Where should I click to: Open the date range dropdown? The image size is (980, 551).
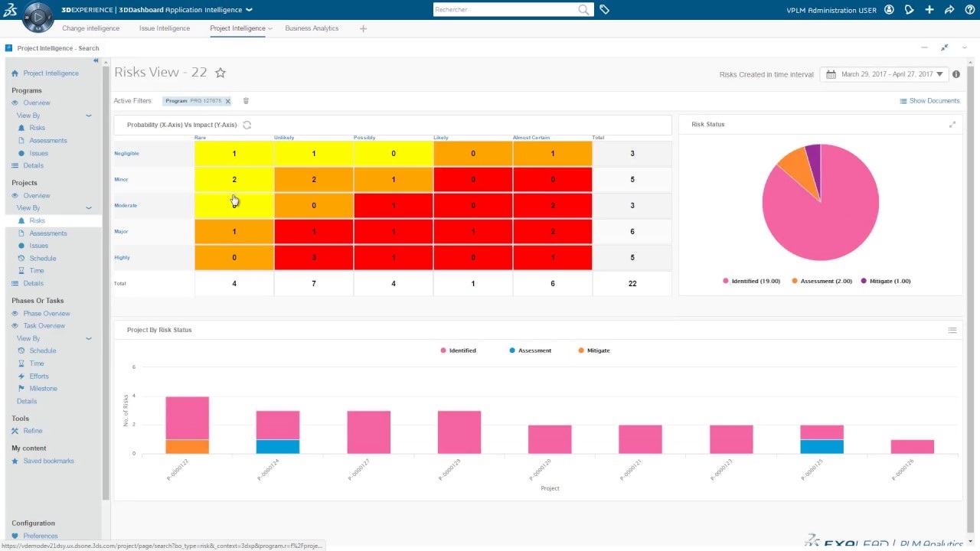pyautogui.click(x=884, y=74)
